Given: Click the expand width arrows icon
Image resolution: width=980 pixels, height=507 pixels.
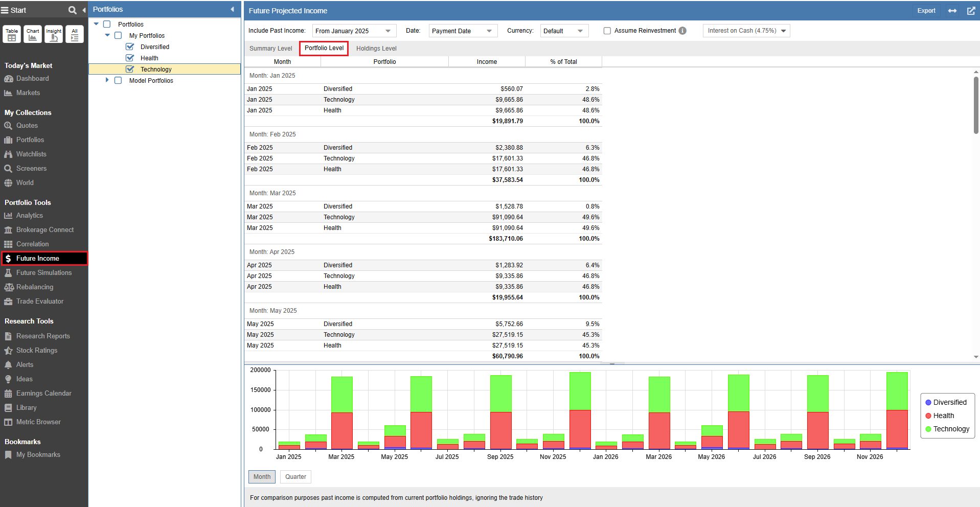Looking at the screenshot, I should (x=952, y=11).
